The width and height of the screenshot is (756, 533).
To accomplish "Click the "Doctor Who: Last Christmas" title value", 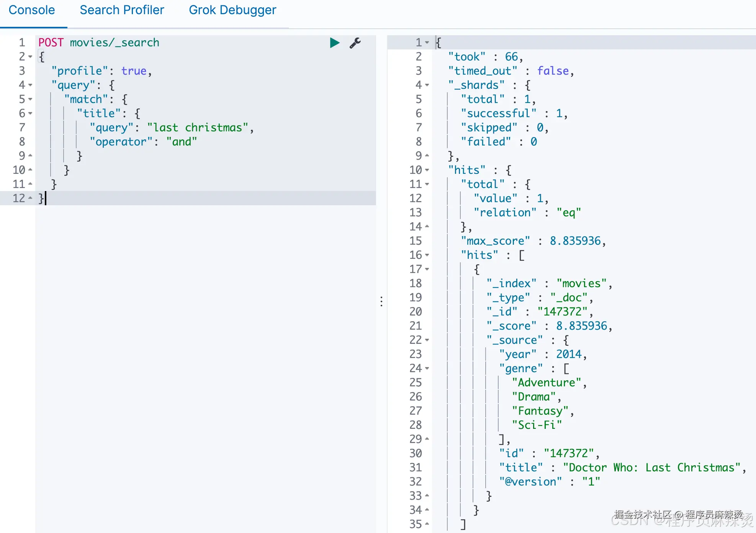I will click(x=651, y=468).
